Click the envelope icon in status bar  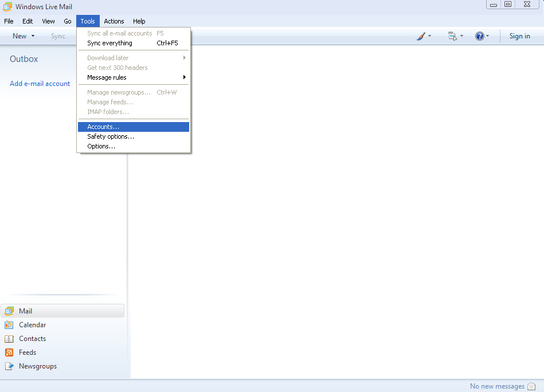[531, 386]
